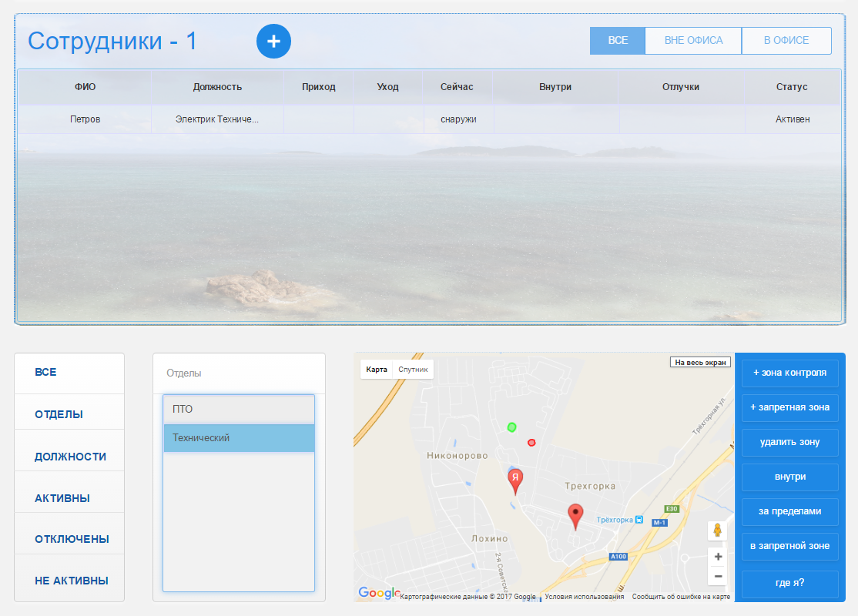Click the Внутри column header
The width and height of the screenshot is (858, 616).
(555, 87)
